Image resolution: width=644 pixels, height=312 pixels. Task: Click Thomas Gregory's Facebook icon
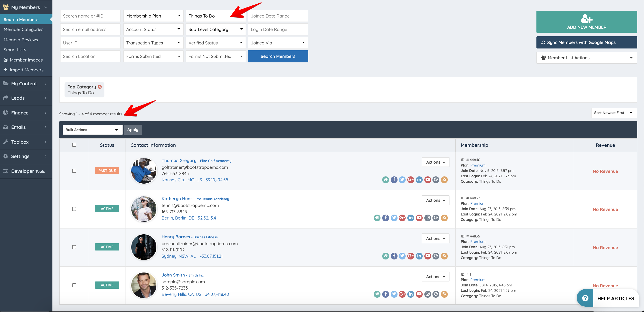pyautogui.click(x=394, y=180)
